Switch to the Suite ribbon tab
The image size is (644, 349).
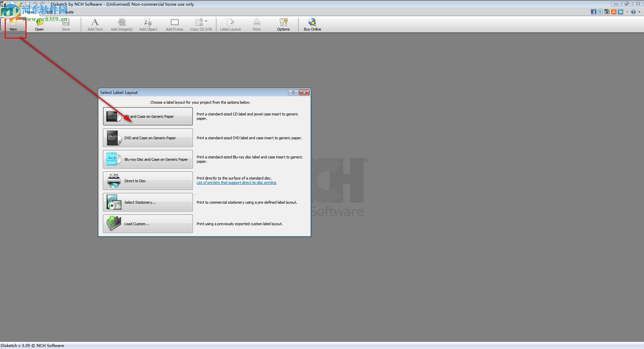tap(69, 12)
